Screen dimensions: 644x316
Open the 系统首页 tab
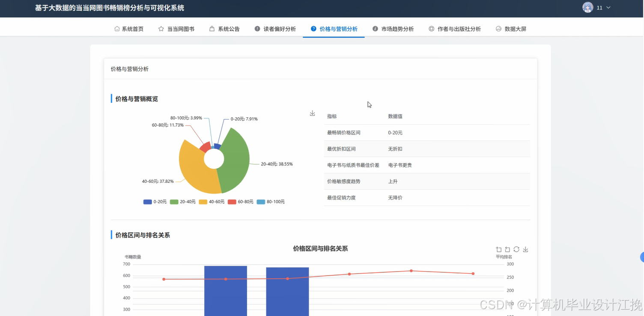(129, 29)
